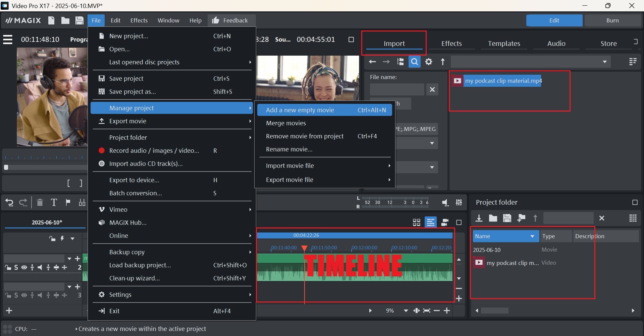644x336 pixels.
Task: Toggle solo S on track 2
Action: tap(16, 267)
